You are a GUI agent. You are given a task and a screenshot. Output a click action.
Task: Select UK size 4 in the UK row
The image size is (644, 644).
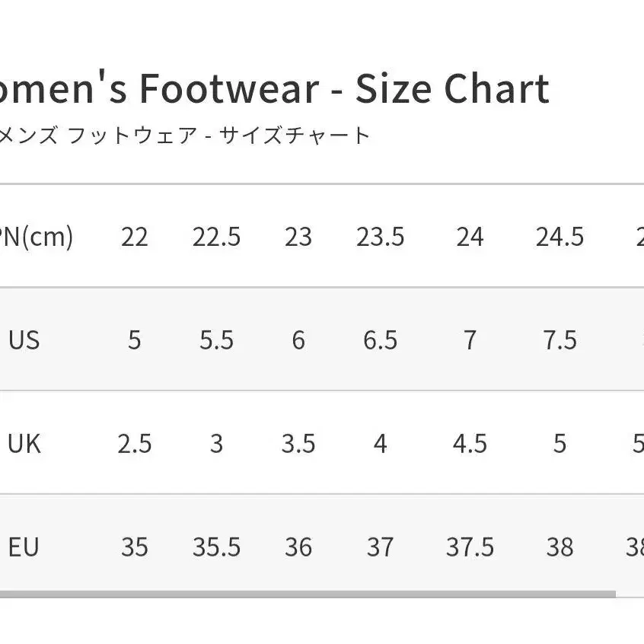(x=380, y=444)
